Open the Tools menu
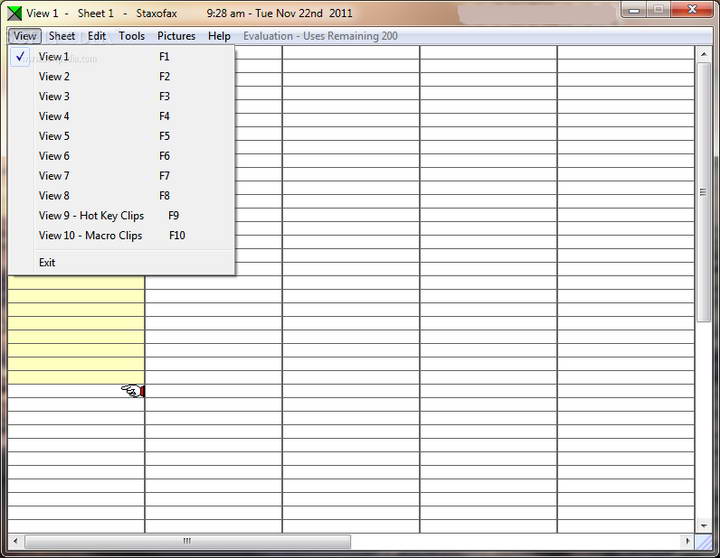The height and width of the screenshot is (558, 720). click(x=132, y=36)
